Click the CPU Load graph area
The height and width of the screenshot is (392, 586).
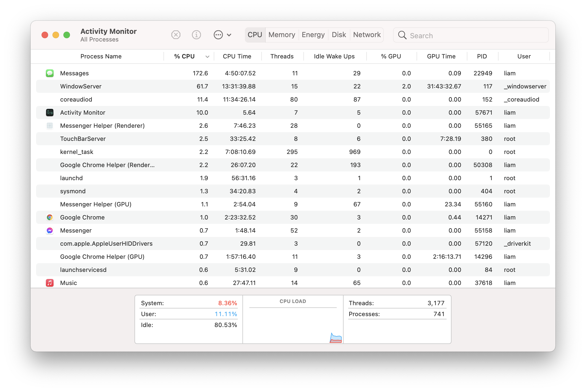tap(293, 325)
